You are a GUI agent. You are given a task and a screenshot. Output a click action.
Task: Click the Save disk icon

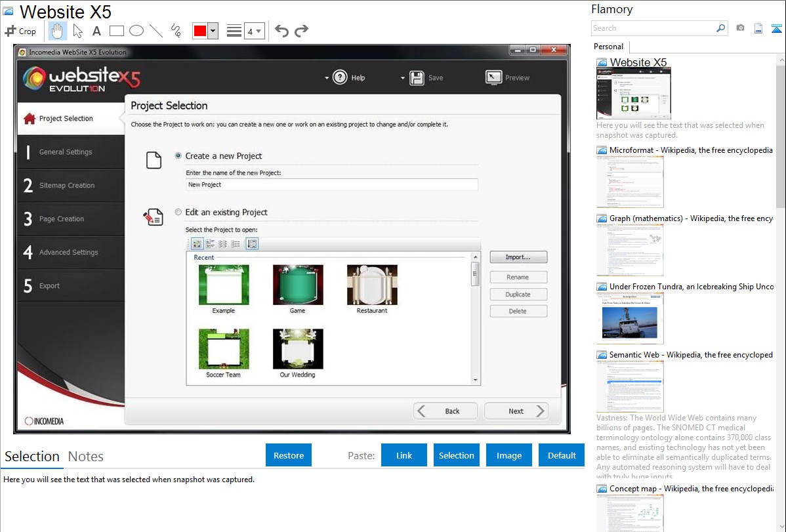417,77
